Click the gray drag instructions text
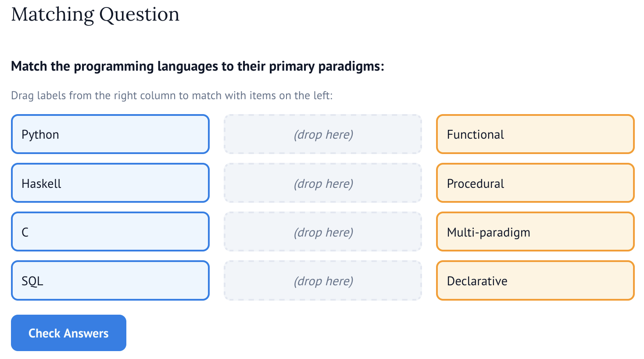Screen dimensions: 644x359 coord(172,96)
